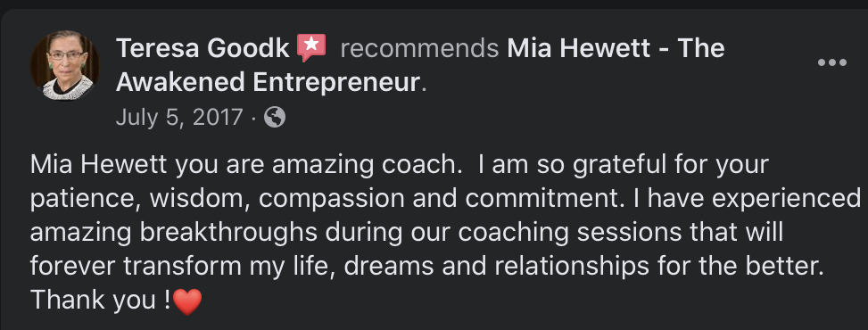The image size is (868, 330).
Task: Click the globe public audience icon
Action: pyautogui.click(x=275, y=118)
